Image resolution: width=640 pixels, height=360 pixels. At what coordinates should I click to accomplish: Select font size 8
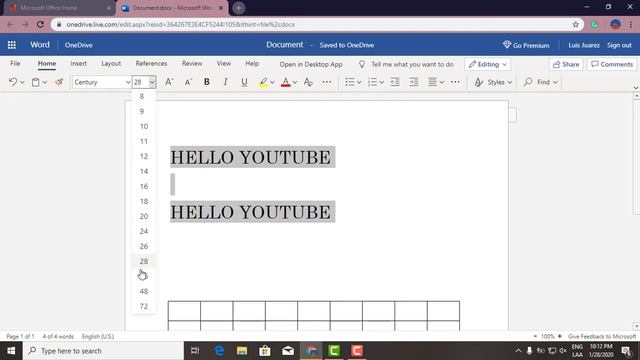click(x=143, y=96)
